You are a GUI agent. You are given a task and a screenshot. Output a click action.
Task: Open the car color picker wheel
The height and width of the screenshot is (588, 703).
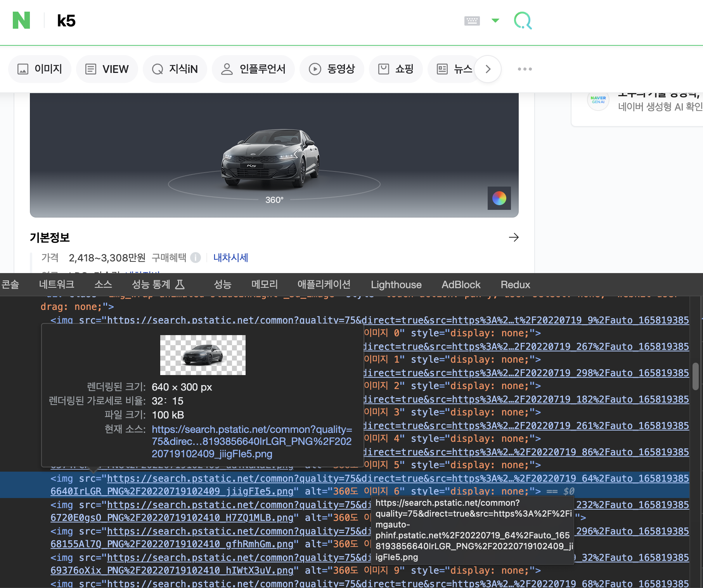(499, 198)
